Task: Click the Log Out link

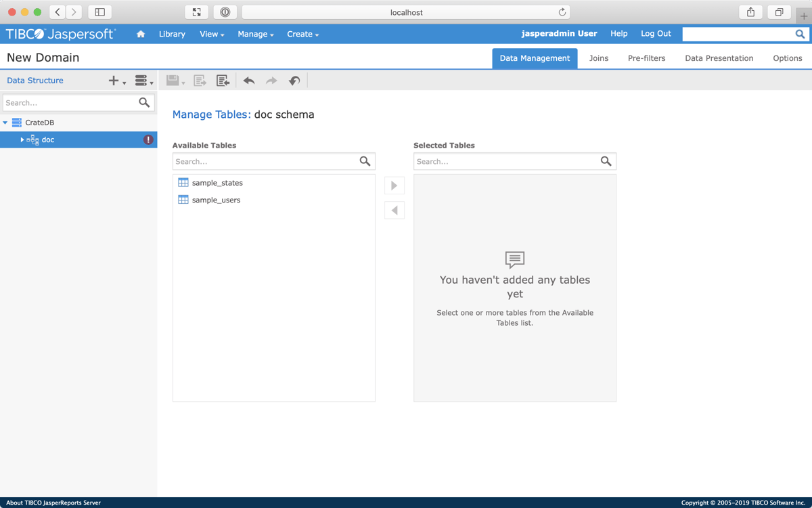Action: pyautogui.click(x=656, y=33)
